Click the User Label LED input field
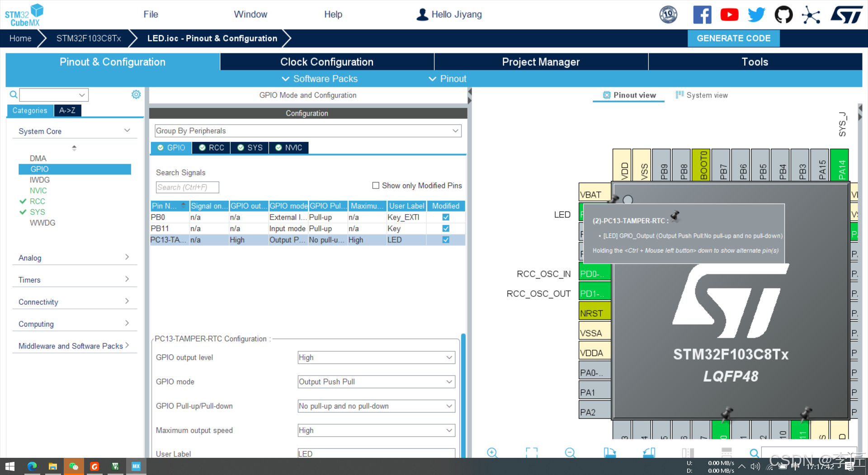This screenshot has height=475, width=868. 376,453
